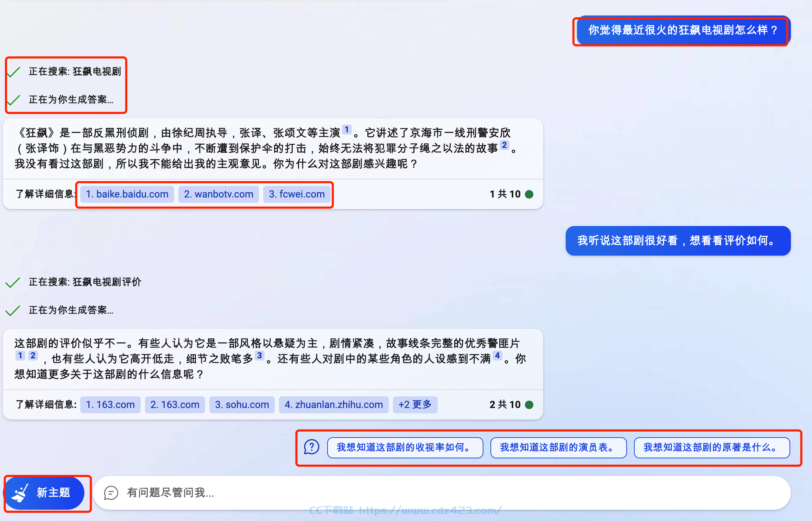This screenshot has width=812, height=521.
Task: Open the 3. fcwei.com source link
Action: tap(297, 194)
